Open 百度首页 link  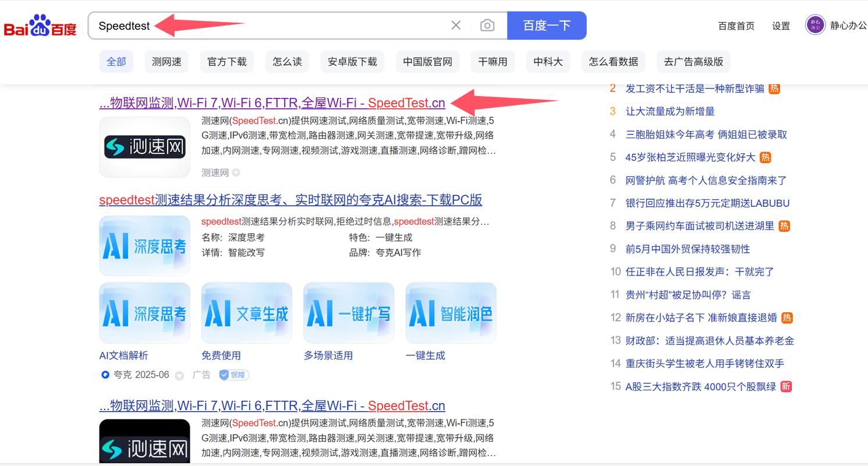pyautogui.click(x=736, y=26)
